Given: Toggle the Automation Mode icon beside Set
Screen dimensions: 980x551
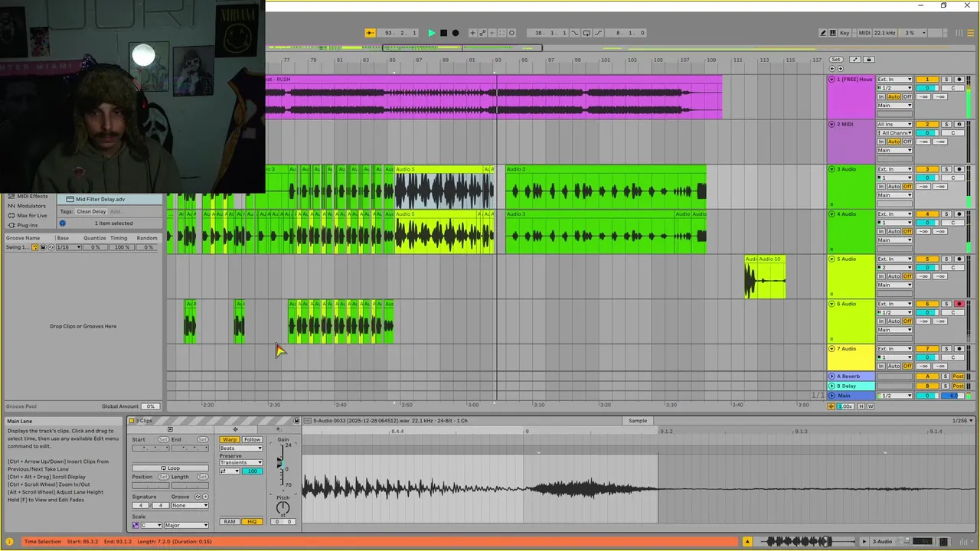Looking at the screenshot, I should 855,60.
